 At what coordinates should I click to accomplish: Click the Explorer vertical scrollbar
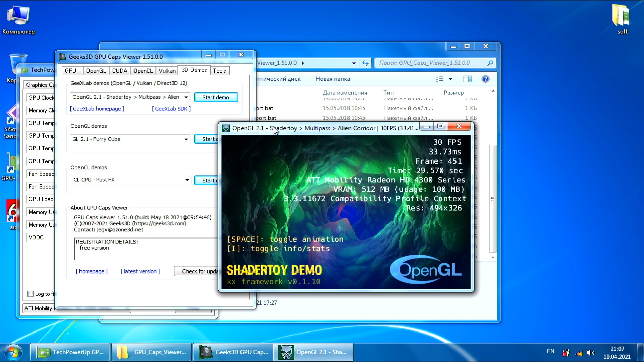coord(492,199)
